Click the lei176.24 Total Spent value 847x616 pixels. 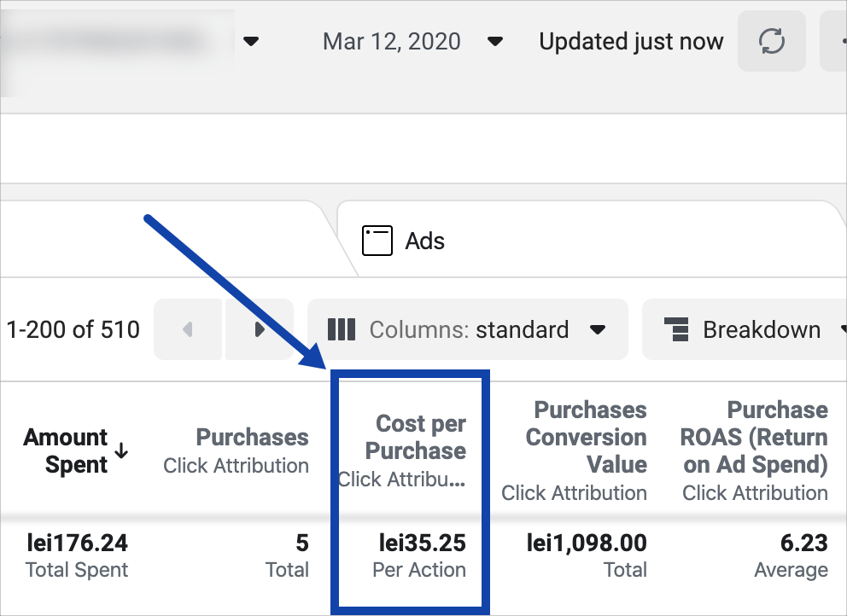click(77, 543)
